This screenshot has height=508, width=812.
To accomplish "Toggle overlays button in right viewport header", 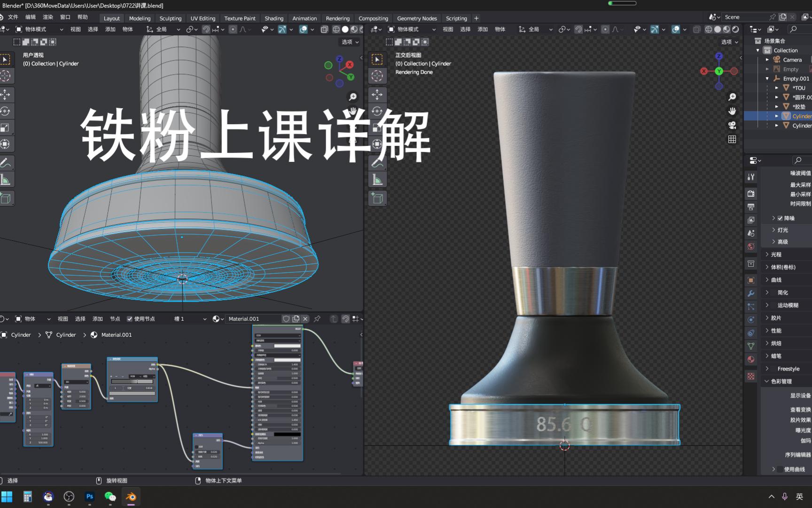I will (x=676, y=29).
